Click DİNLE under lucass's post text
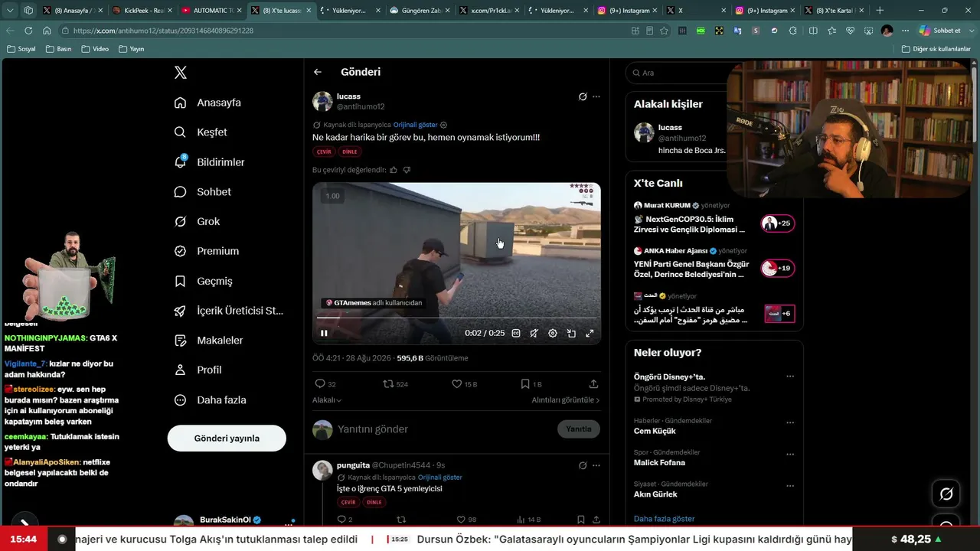This screenshot has height=551, width=980. pyautogui.click(x=350, y=152)
